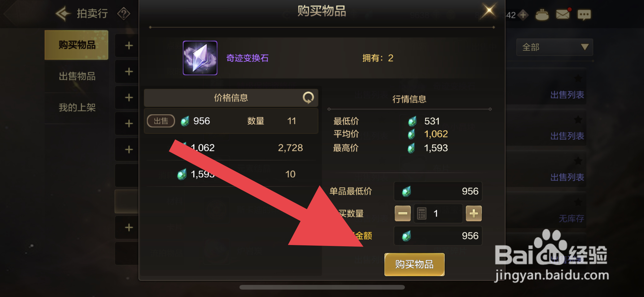
Task: Expand the second plus category in sidebar
Action: [129, 71]
